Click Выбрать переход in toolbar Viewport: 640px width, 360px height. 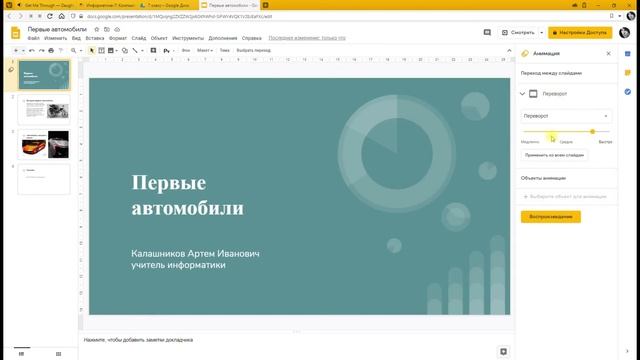[x=253, y=50]
